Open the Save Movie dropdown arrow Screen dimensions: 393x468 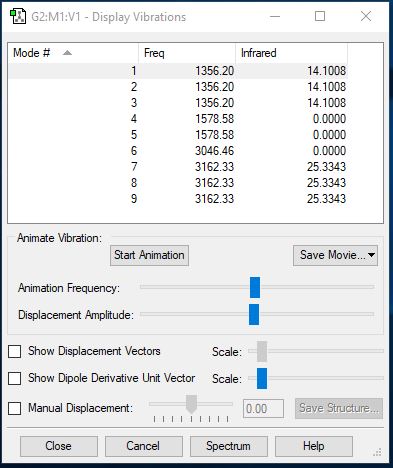coord(371,255)
